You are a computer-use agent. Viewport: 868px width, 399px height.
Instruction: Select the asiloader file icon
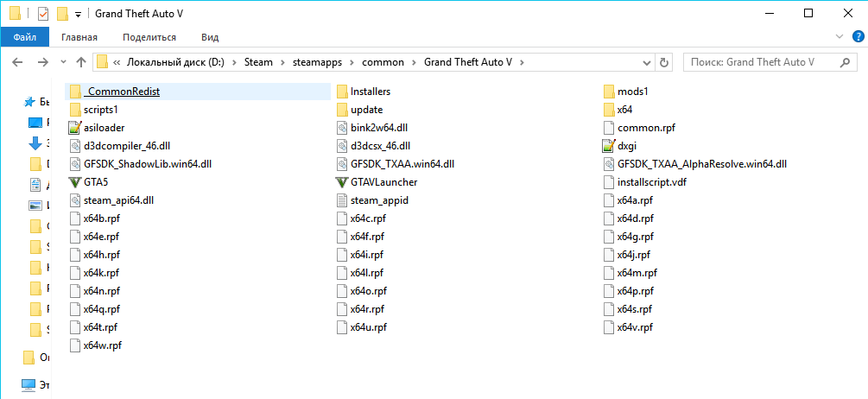tap(75, 128)
